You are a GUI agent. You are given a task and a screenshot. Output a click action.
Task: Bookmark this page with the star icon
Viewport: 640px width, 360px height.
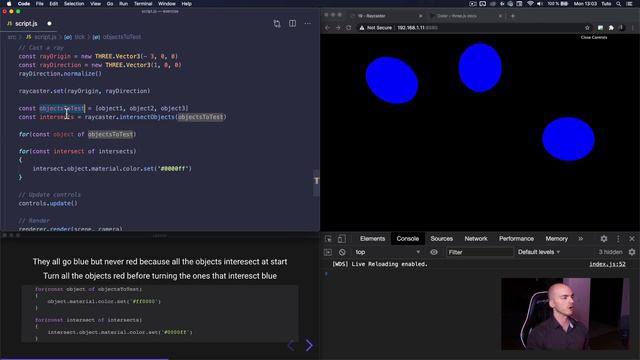click(587, 28)
